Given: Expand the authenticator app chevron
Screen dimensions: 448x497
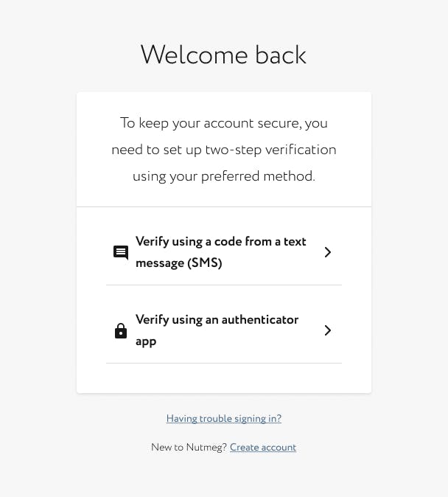Looking at the screenshot, I should click(x=328, y=330).
